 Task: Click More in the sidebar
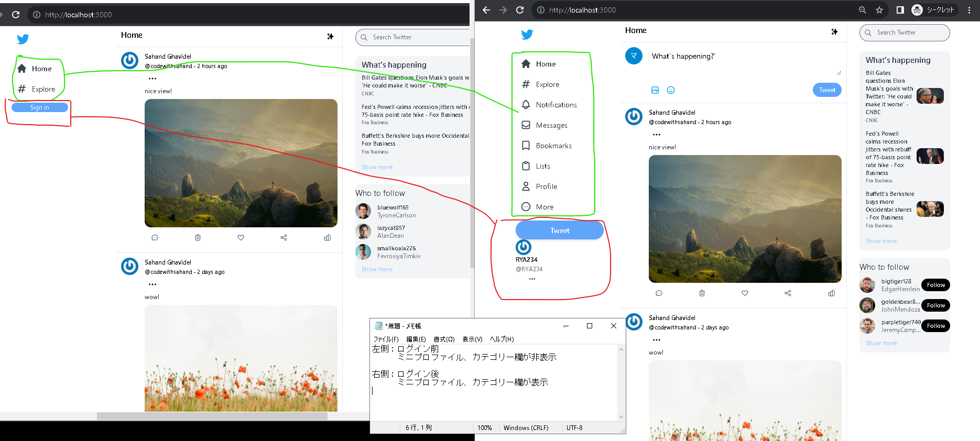click(x=538, y=207)
